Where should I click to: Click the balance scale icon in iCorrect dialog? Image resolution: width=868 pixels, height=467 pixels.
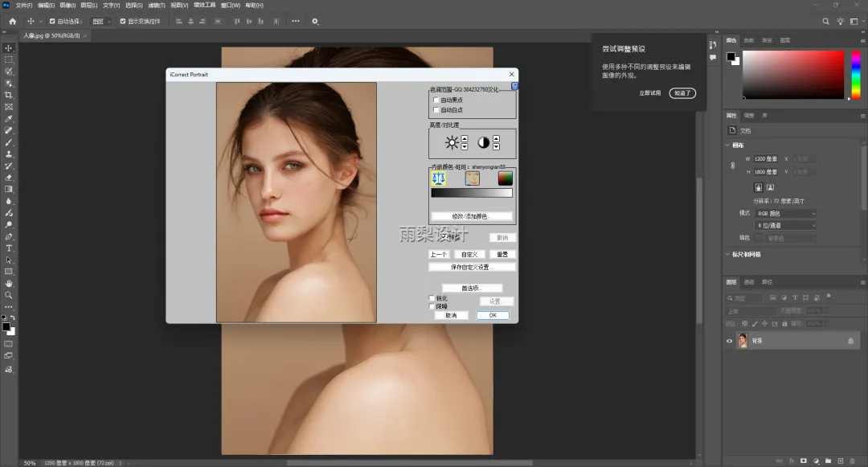(439, 178)
